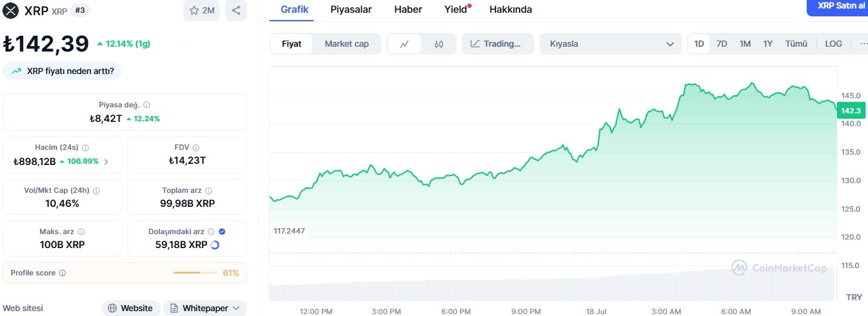Toggle LOG scale on chart
The width and height of the screenshot is (868, 316).
[833, 44]
